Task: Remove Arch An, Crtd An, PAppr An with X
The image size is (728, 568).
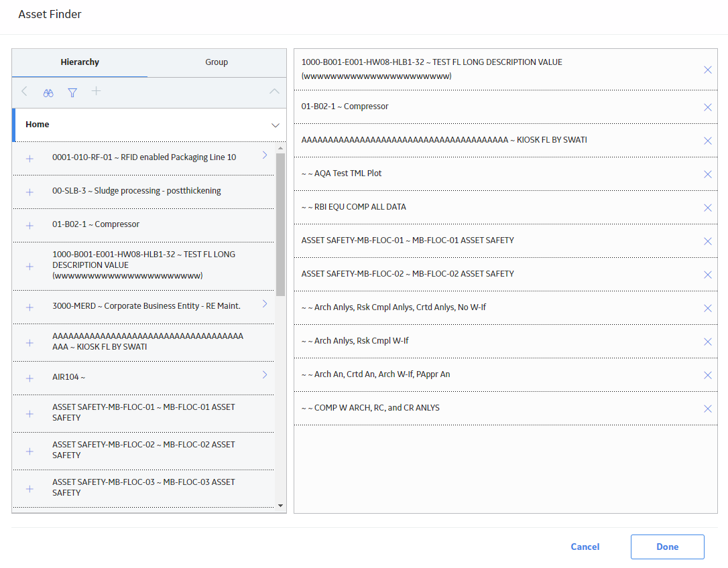Action: [x=708, y=375]
